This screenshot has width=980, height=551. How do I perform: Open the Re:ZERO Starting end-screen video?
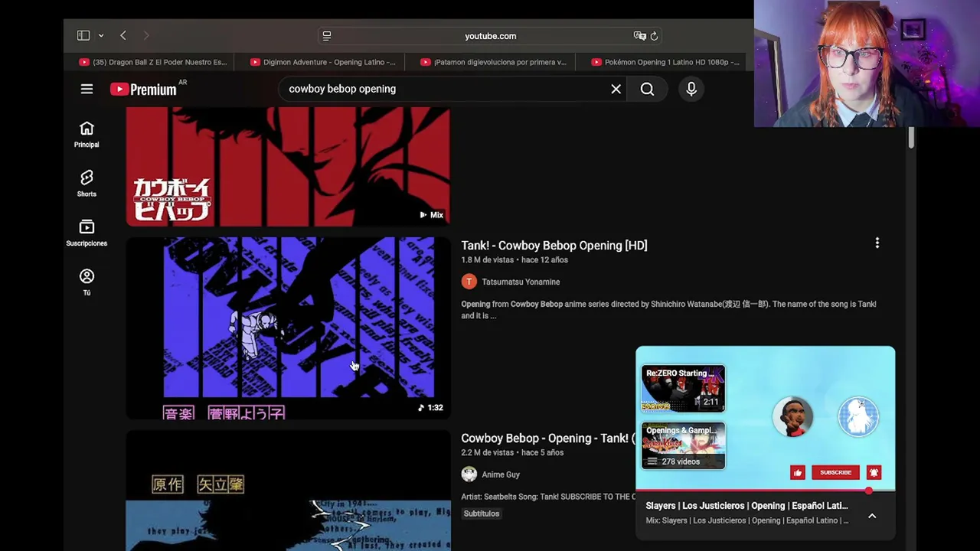(x=683, y=390)
